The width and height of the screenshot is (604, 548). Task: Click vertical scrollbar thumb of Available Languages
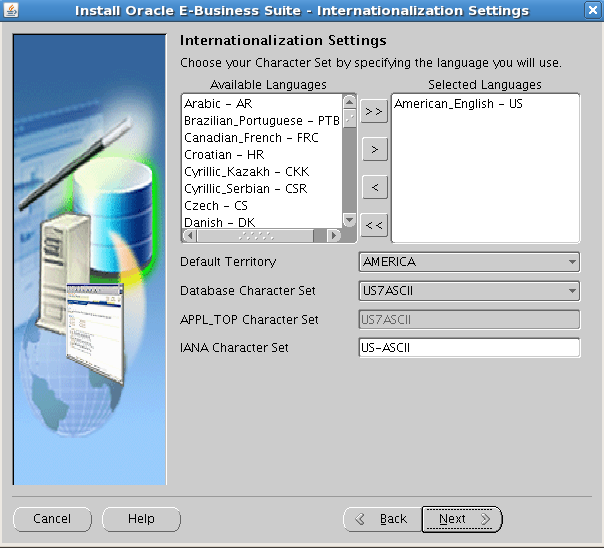pos(349,118)
